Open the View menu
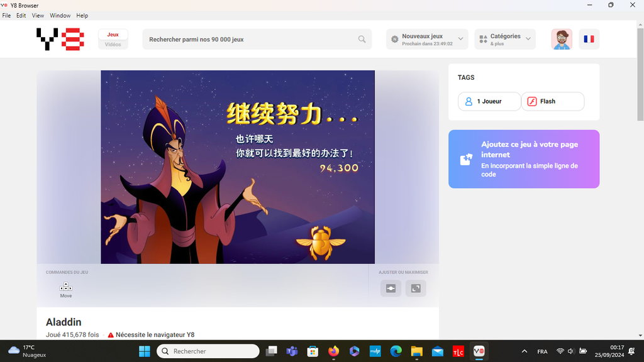644x362 pixels. coord(38,16)
